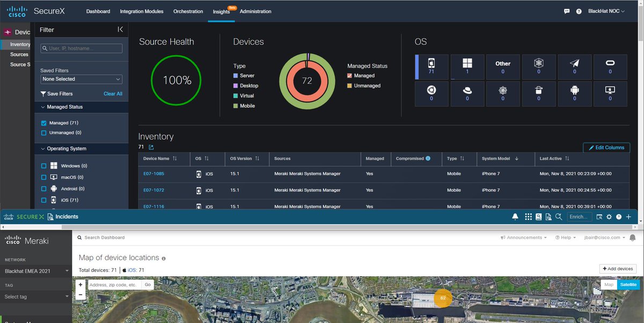Click the Compromised column info icon
The height and width of the screenshot is (323, 644).
pyautogui.click(x=428, y=159)
